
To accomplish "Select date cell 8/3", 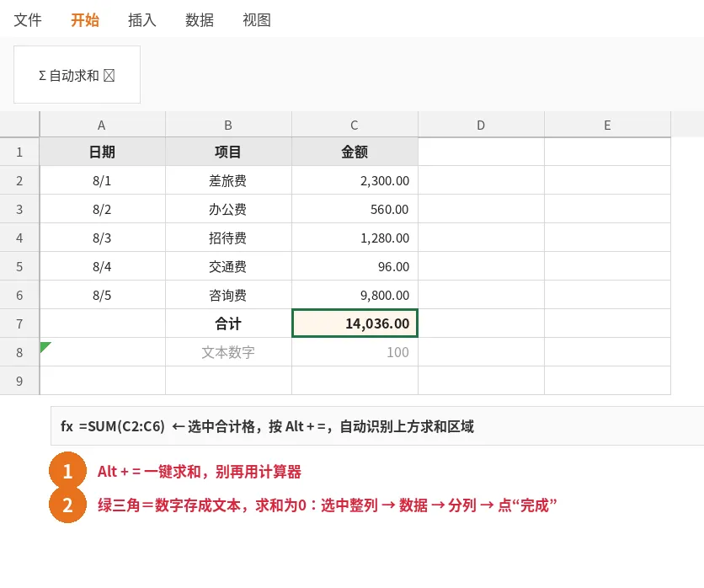I will (x=103, y=238).
